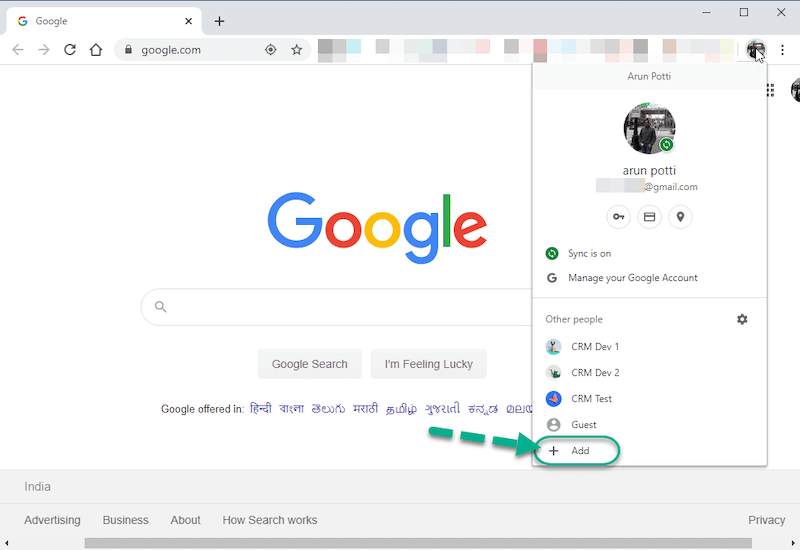
Task: Switch Google to Gujarati (ગુજરાતી)
Action: click(x=443, y=409)
